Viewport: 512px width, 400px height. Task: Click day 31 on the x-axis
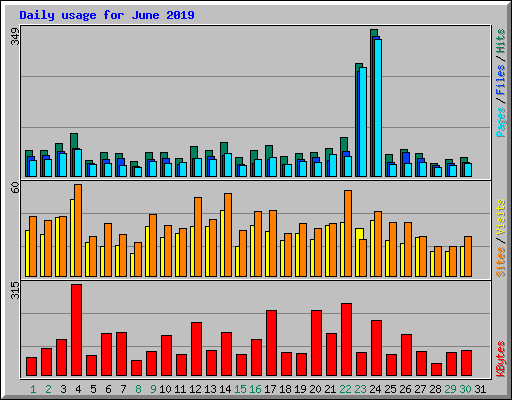click(480, 389)
